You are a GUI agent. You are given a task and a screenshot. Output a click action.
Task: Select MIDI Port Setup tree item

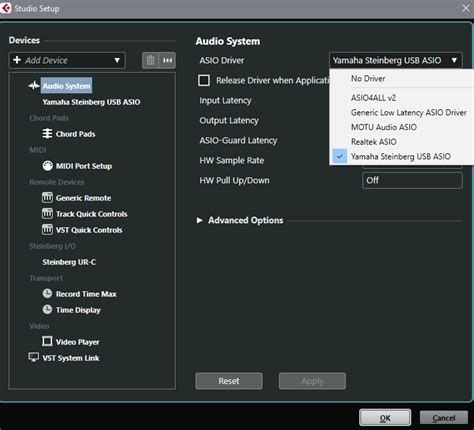click(84, 166)
